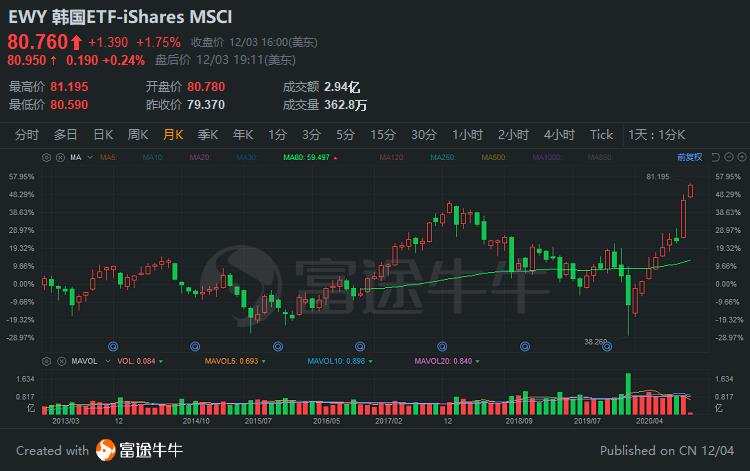Click the circled icon right of the undo arrow
The height and width of the screenshot is (471, 750).
pos(729,157)
